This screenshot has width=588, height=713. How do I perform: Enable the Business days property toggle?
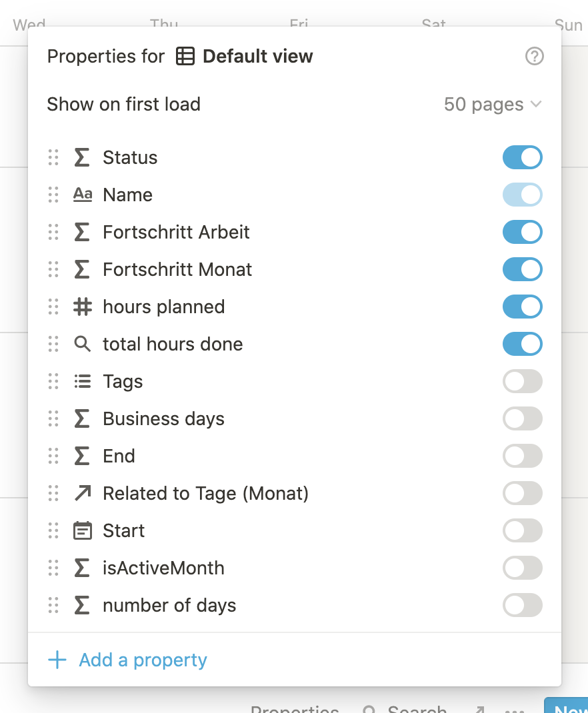click(x=522, y=418)
